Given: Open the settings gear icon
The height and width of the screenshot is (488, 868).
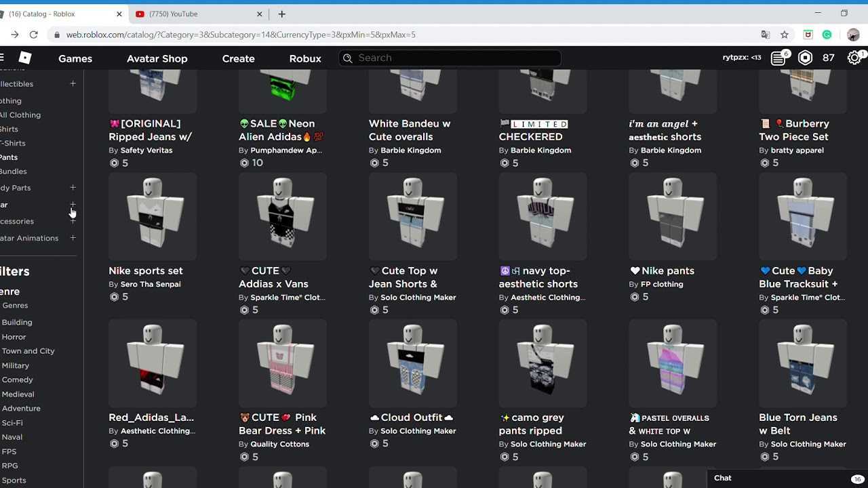Looking at the screenshot, I should tap(855, 58).
